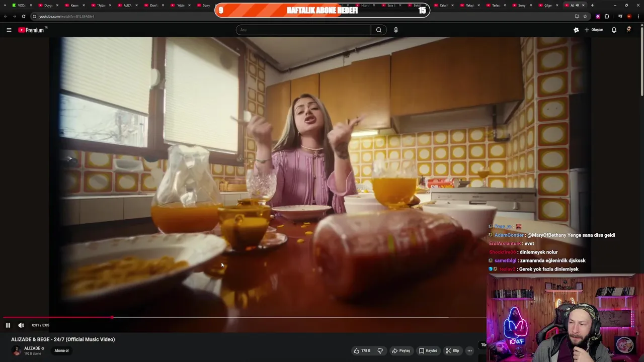
Task: Switch to the Tarlan tab
Action: (x=496, y=5)
